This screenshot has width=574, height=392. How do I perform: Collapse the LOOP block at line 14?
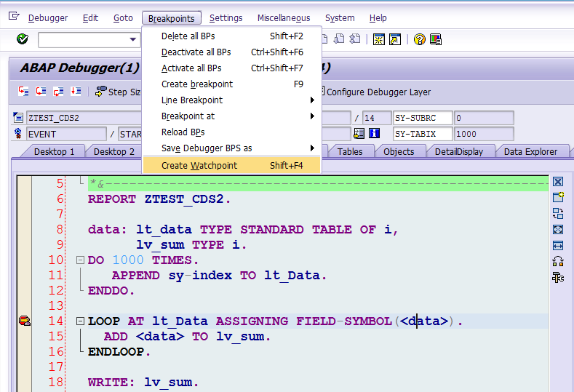click(80, 321)
